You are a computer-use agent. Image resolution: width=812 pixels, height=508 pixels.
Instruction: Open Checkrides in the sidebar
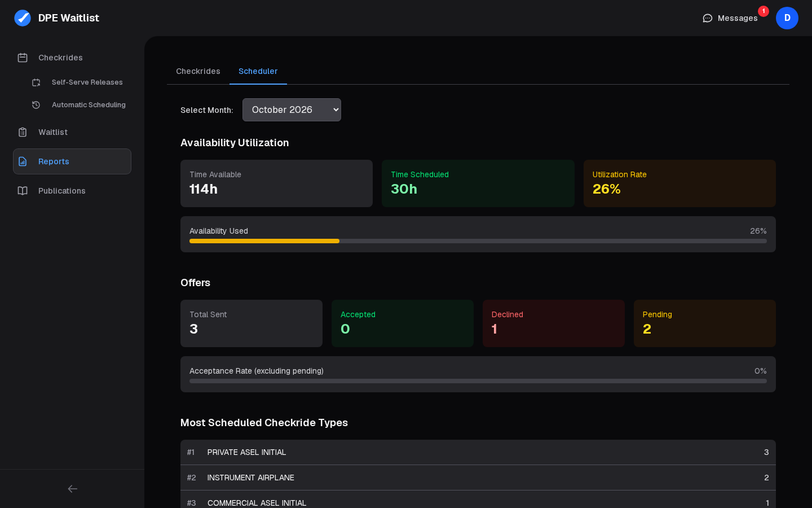coord(72,58)
